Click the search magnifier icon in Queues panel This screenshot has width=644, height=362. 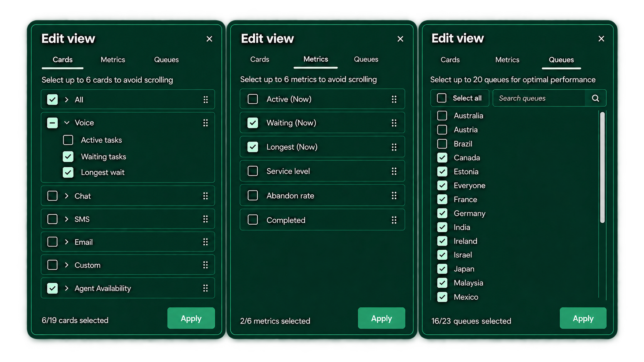(x=595, y=98)
